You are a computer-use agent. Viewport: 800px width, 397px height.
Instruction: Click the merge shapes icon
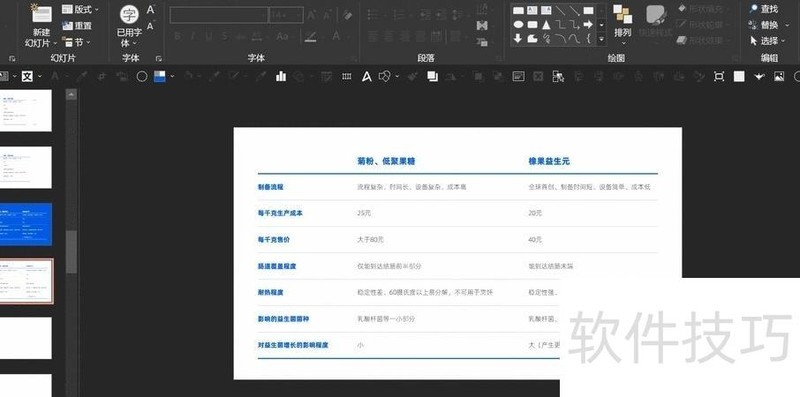tap(385, 77)
